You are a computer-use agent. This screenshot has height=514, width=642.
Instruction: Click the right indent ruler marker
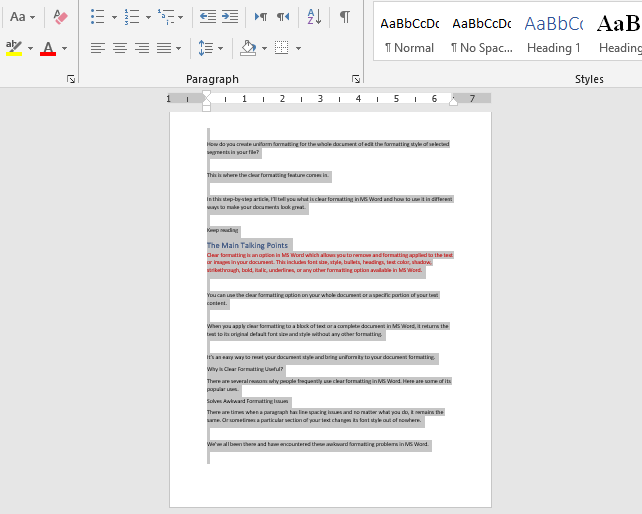click(453, 102)
